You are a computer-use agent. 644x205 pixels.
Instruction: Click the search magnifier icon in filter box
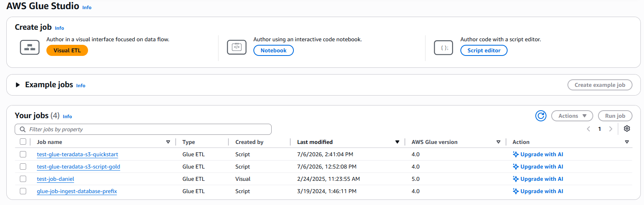(23, 129)
